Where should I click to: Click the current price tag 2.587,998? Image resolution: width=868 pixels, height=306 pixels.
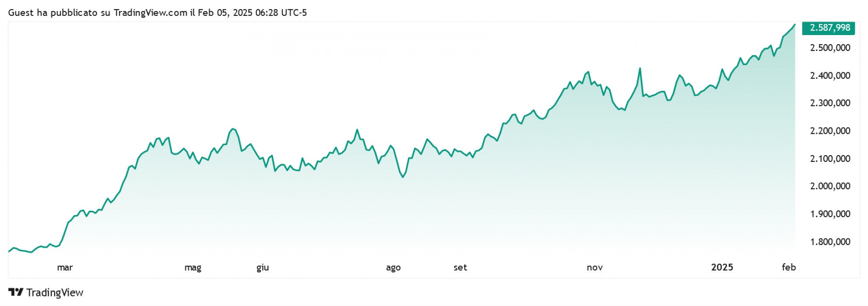pos(829,28)
